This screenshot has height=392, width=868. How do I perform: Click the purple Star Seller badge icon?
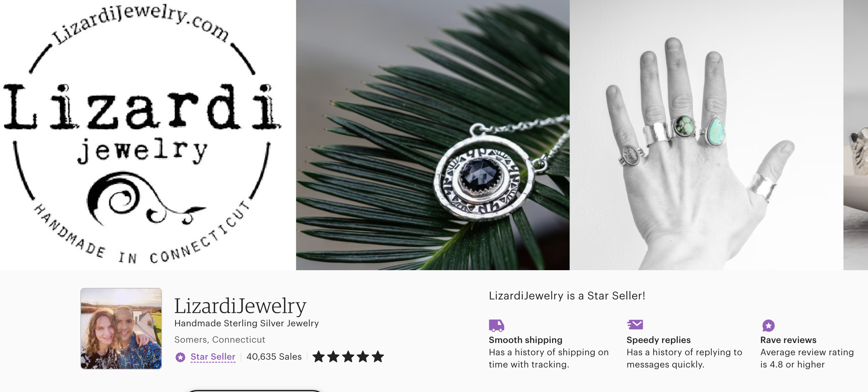point(180,357)
